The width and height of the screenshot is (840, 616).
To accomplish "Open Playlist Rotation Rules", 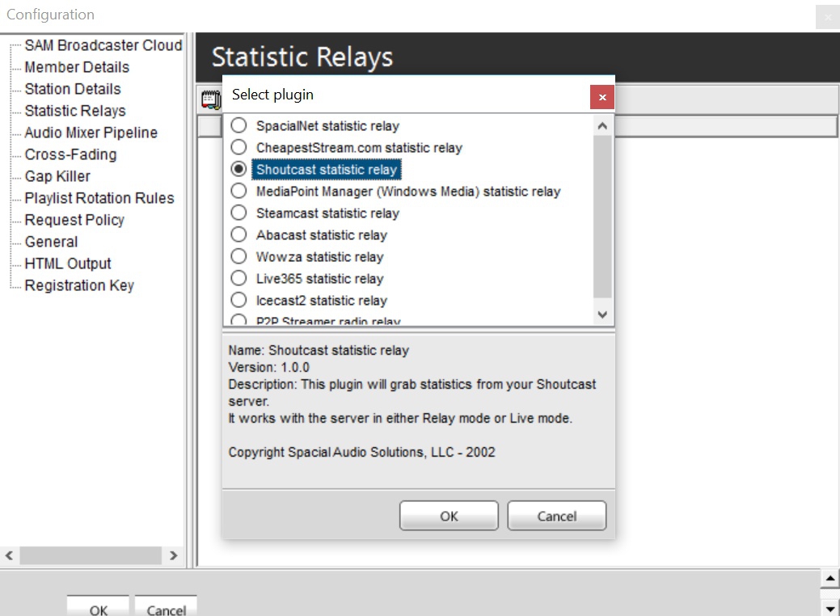I will (x=99, y=198).
